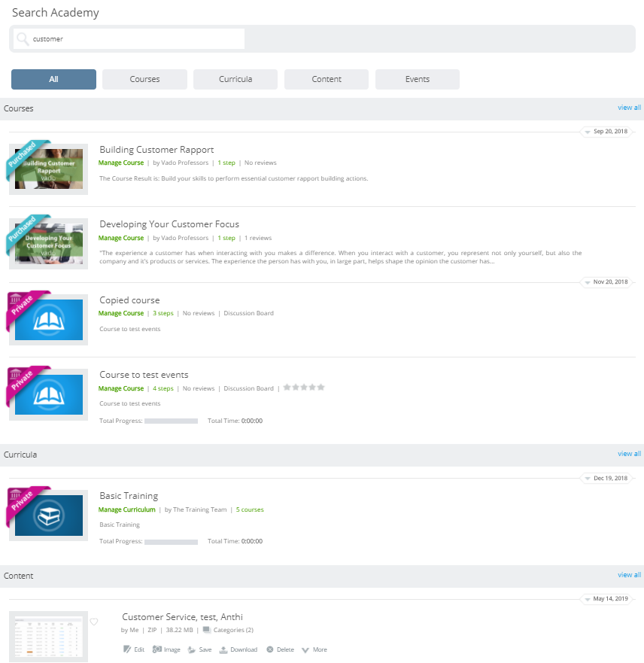The image size is (644, 663).
Task: Click by The Training Team text
Action: pos(196,509)
